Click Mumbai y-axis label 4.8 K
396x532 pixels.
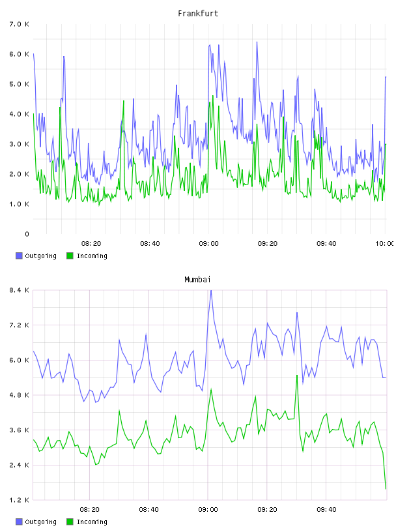[20, 395]
